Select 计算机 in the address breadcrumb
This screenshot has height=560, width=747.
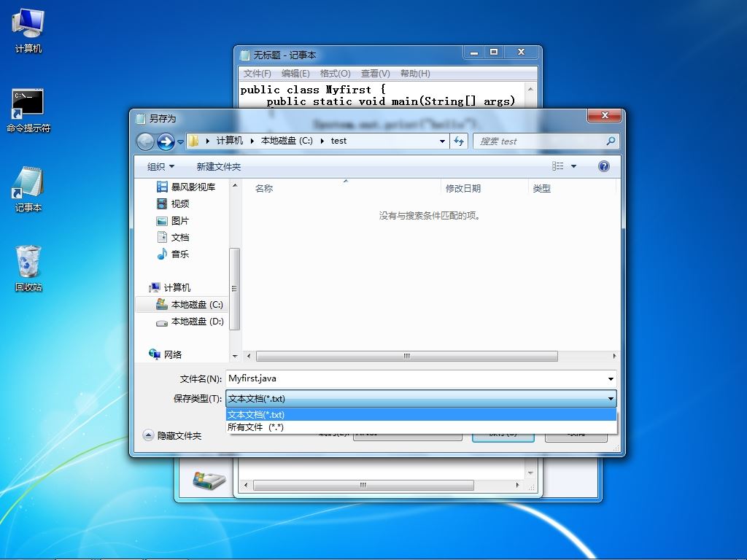[230, 141]
